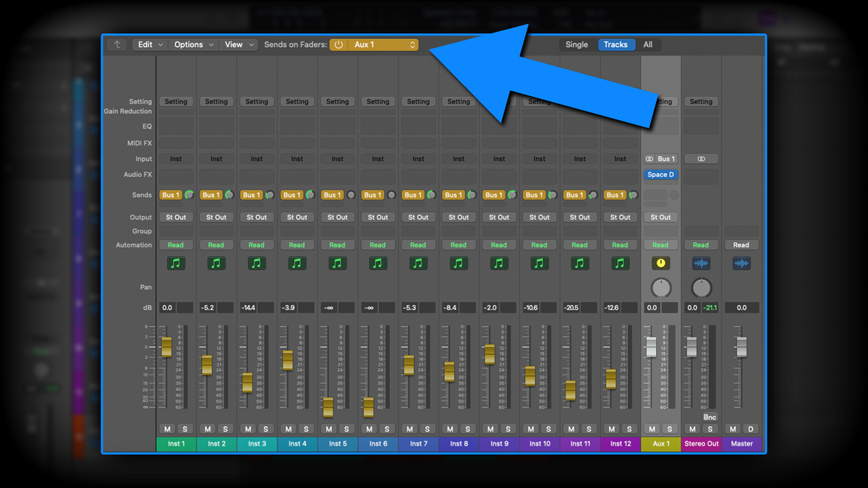Click the pan knob on the Stereo Out channel
This screenshot has height=488, width=868.
coord(701,287)
